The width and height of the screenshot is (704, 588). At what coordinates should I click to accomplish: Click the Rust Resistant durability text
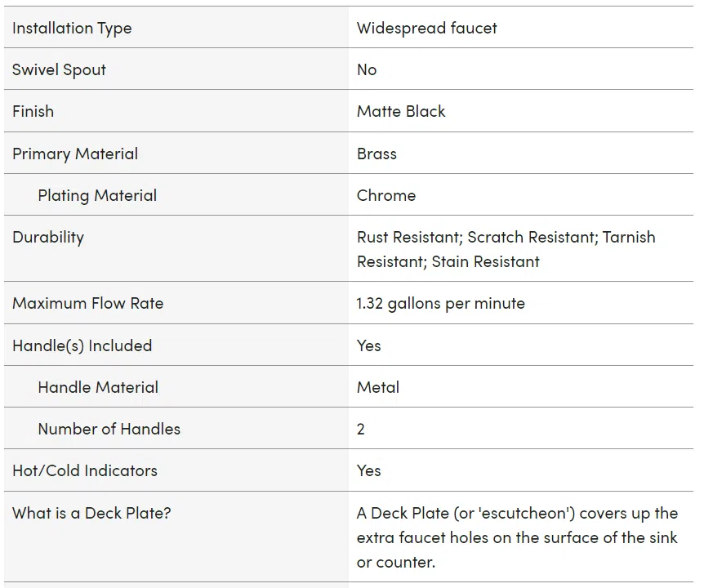click(x=409, y=237)
